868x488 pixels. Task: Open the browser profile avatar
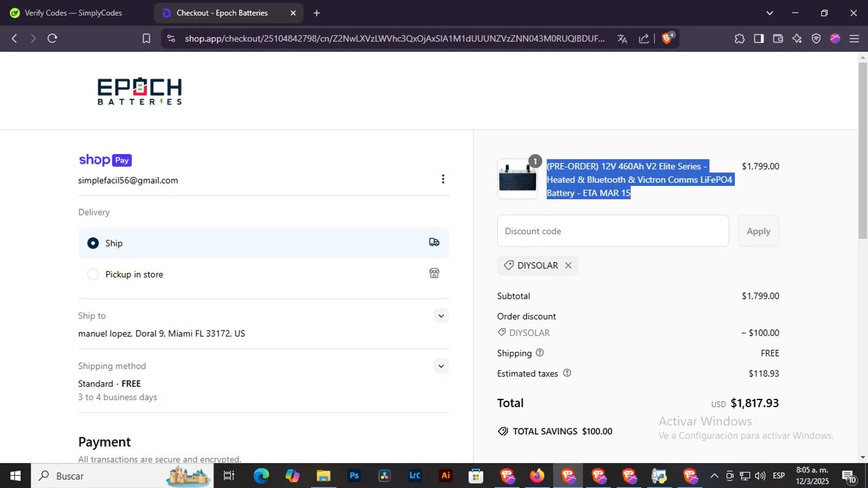coord(835,38)
